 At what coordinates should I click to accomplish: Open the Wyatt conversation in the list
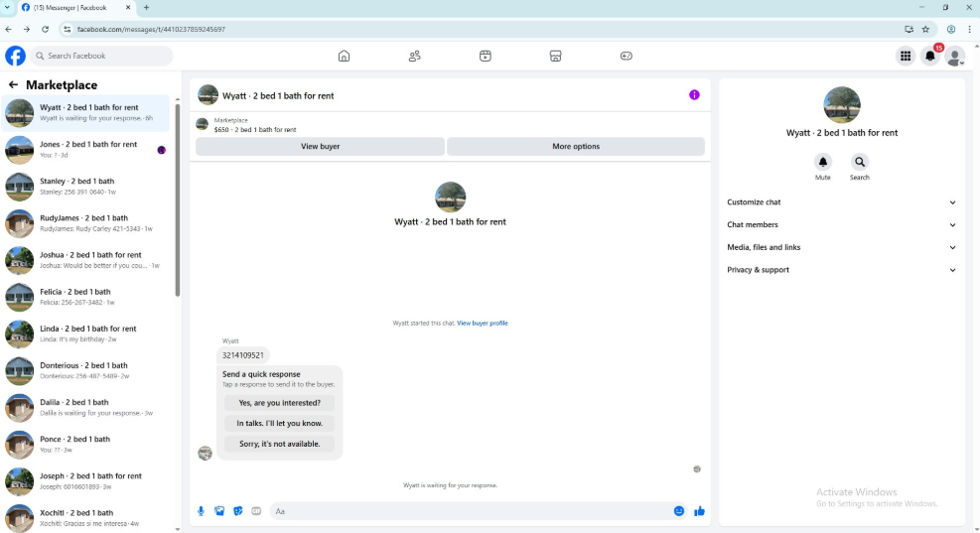tap(85, 112)
